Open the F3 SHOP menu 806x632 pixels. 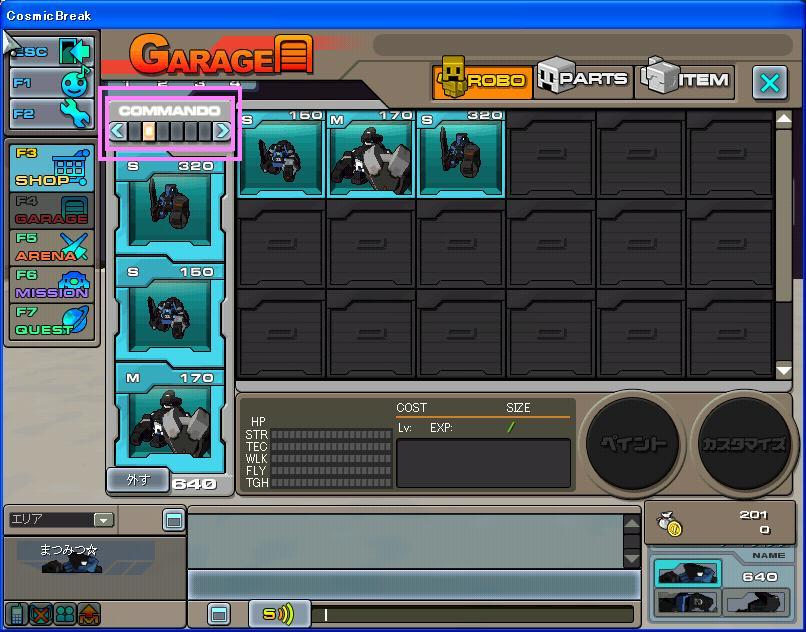click(52, 168)
